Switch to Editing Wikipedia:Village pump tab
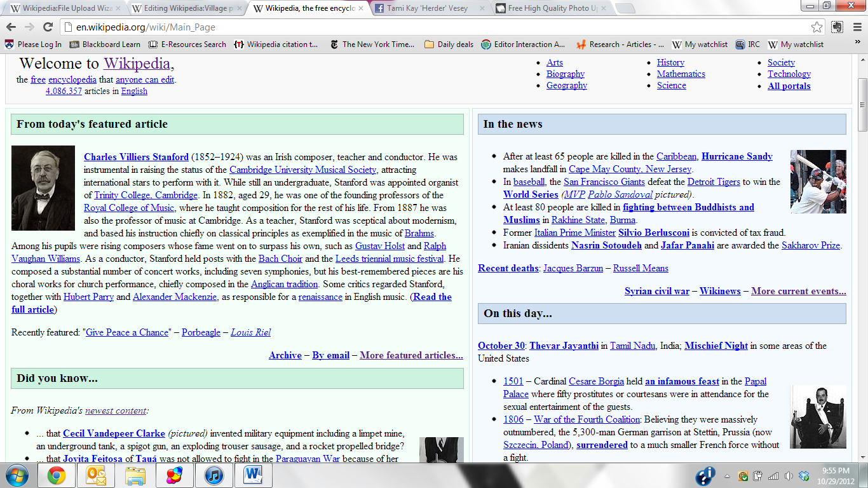 click(x=186, y=9)
